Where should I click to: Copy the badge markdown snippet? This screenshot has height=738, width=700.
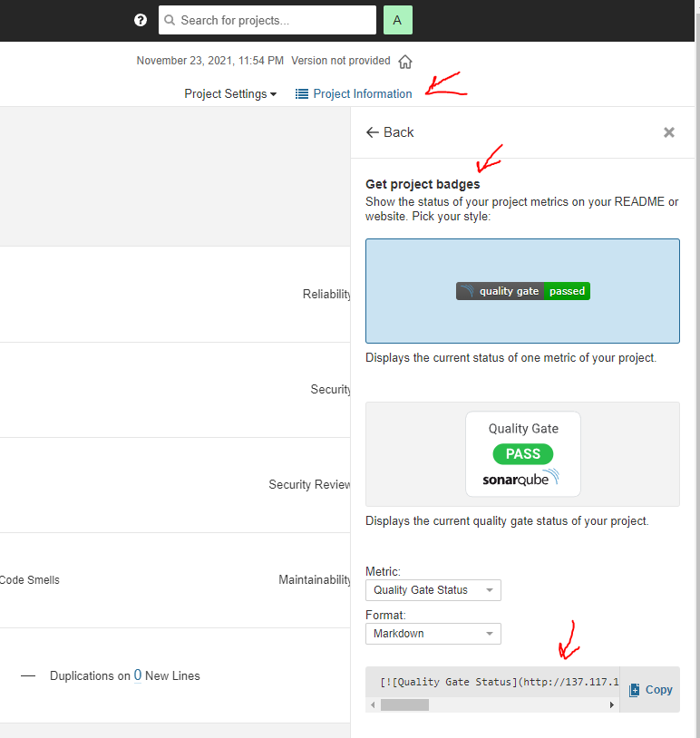point(650,690)
